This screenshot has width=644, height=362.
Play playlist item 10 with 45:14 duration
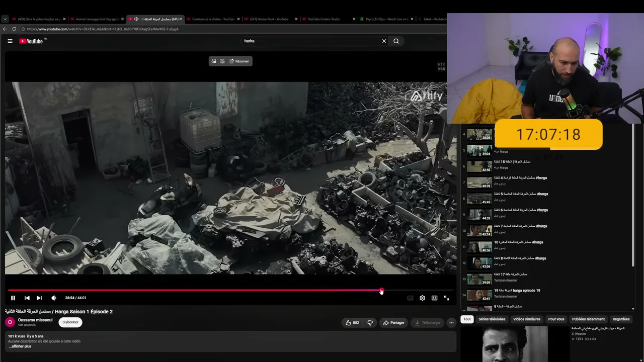(479, 231)
